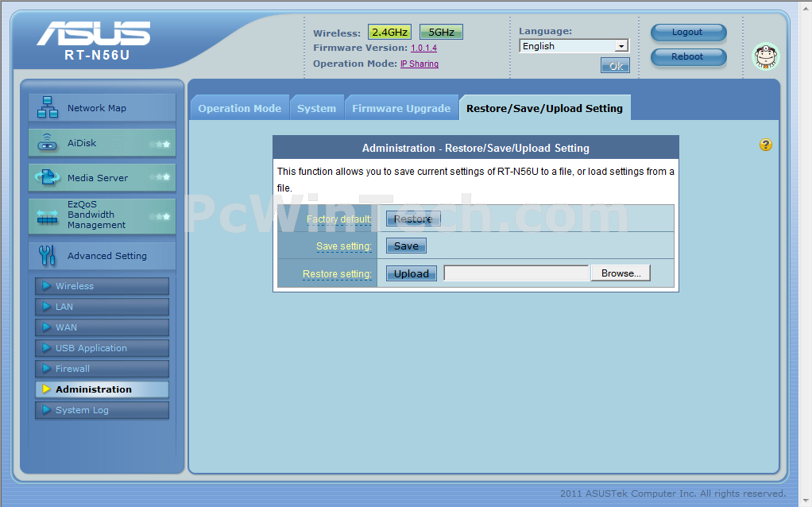Open the WAN settings menu
Viewport: 812px width, 507px height.
102,327
